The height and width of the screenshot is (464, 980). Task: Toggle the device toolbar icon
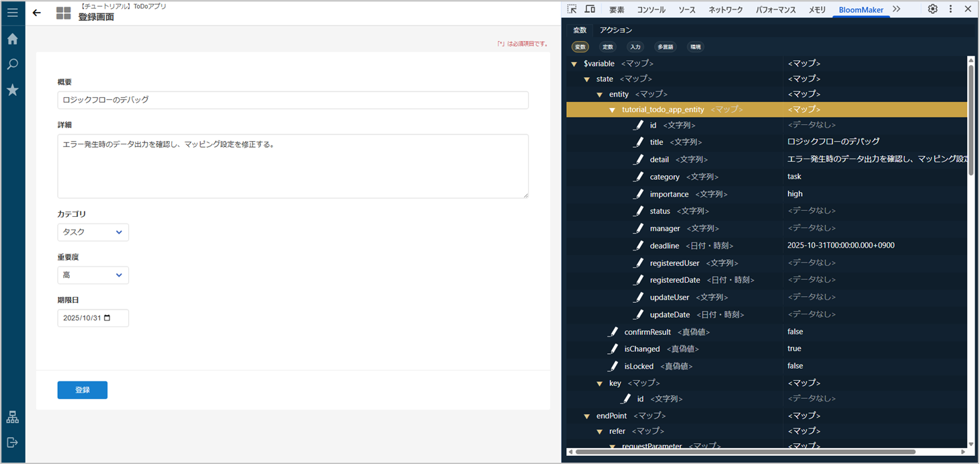click(590, 9)
